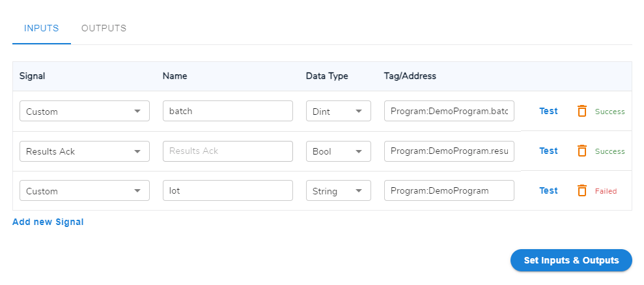The height and width of the screenshot is (285, 644).
Task: Delete the lot signal row
Action: tap(581, 191)
